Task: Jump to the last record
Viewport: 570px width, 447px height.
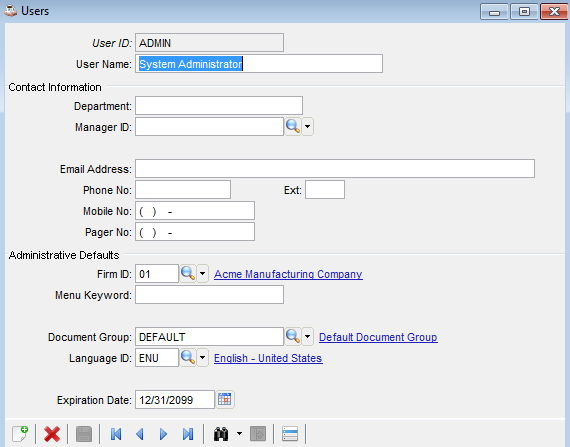Action: tap(188, 434)
